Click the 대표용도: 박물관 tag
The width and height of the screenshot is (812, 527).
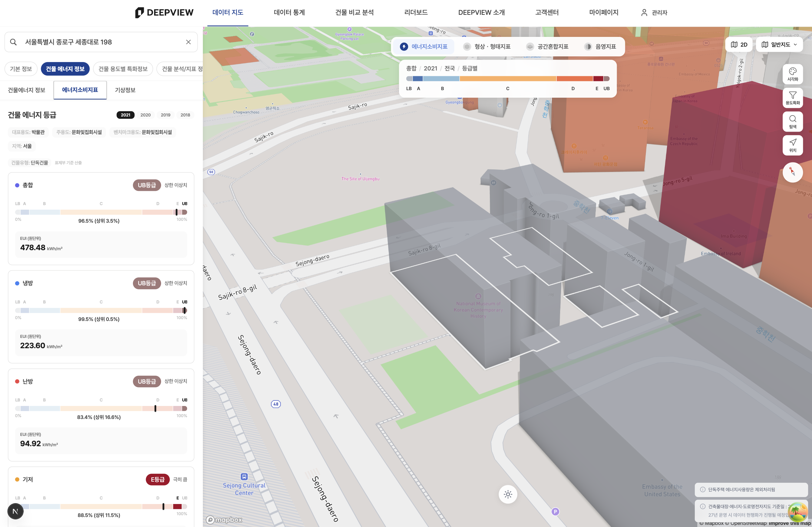pos(28,132)
